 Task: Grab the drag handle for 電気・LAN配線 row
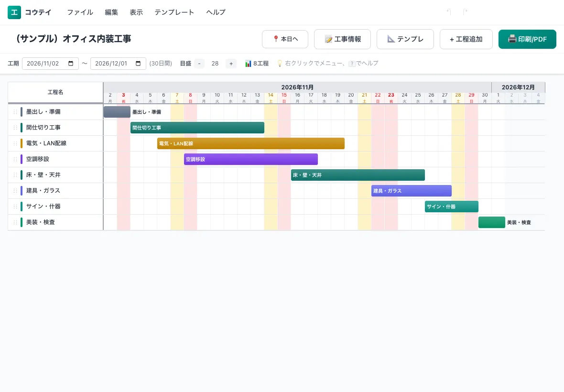tap(15, 143)
